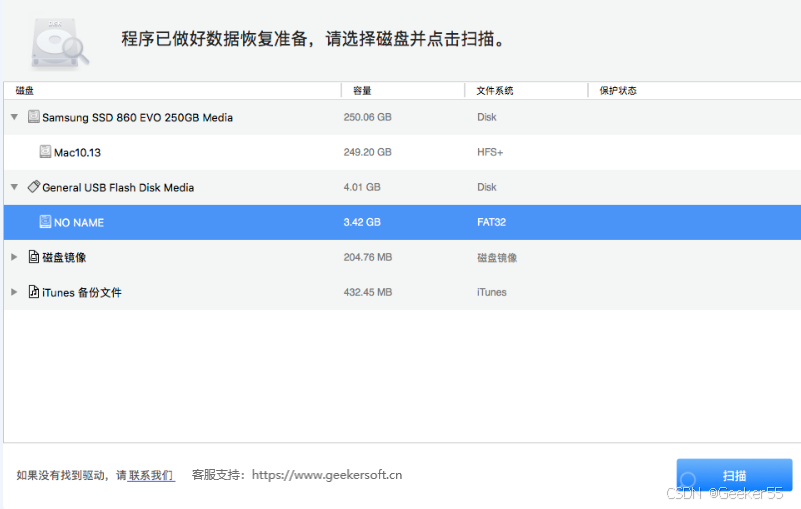Click the 249.20 GB capacity value
The width and height of the screenshot is (801, 509).
[x=367, y=152]
